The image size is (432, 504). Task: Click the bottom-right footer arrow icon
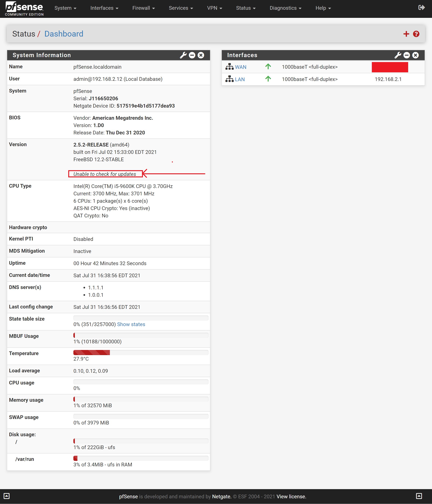pos(419,496)
